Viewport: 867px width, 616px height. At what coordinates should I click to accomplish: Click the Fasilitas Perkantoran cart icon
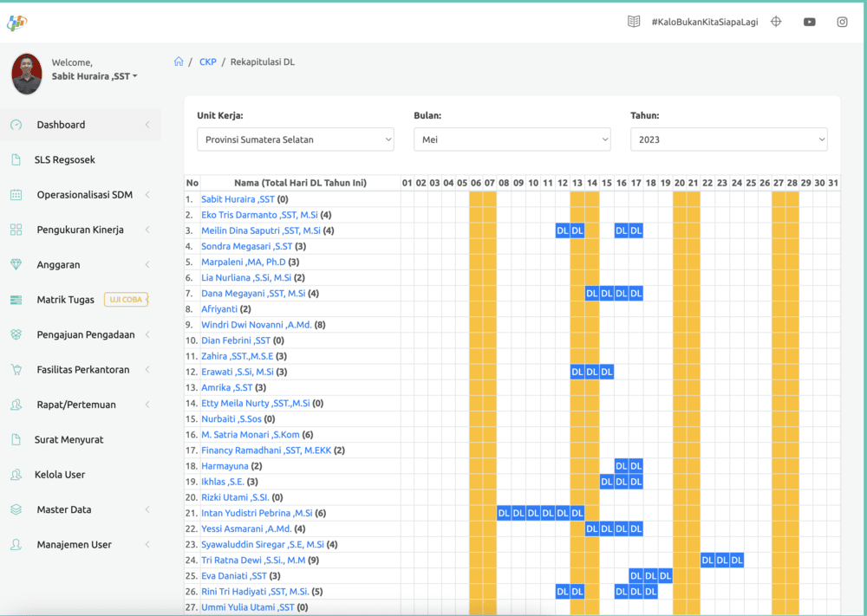[x=16, y=370]
